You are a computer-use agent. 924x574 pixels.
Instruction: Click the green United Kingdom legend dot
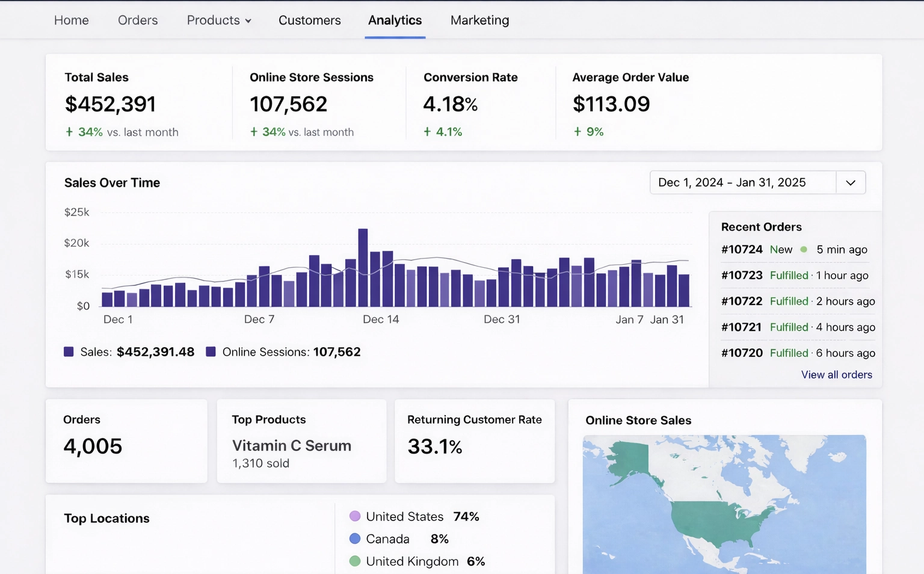point(355,560)
